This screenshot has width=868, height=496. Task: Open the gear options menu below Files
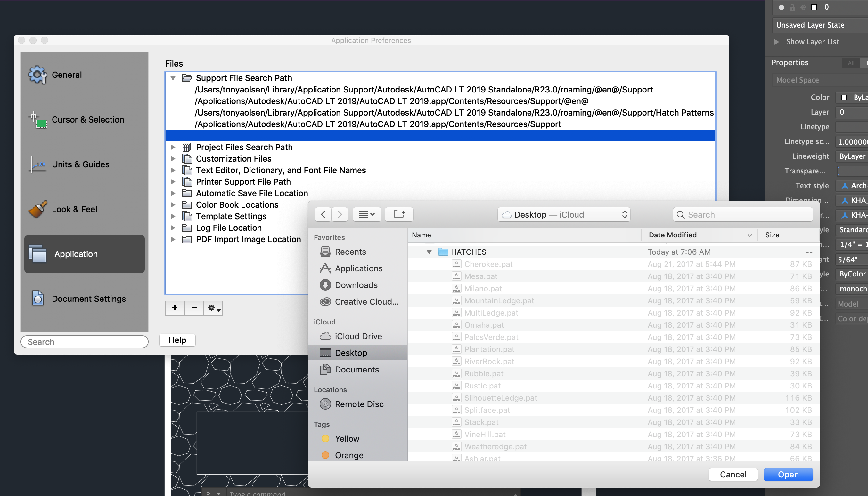pyautogui.click(x=213, y=308)
